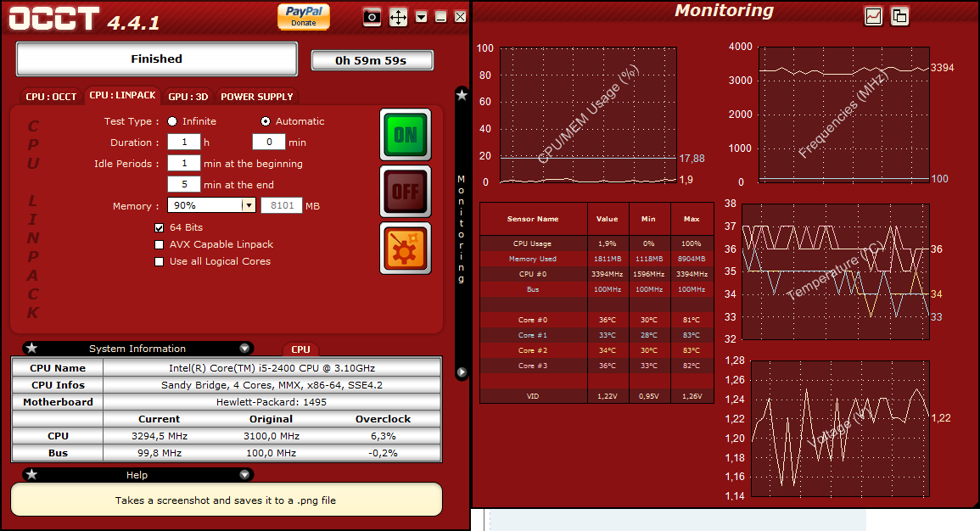Click the Min column header
980x531 pixels.
click(649, 219)
